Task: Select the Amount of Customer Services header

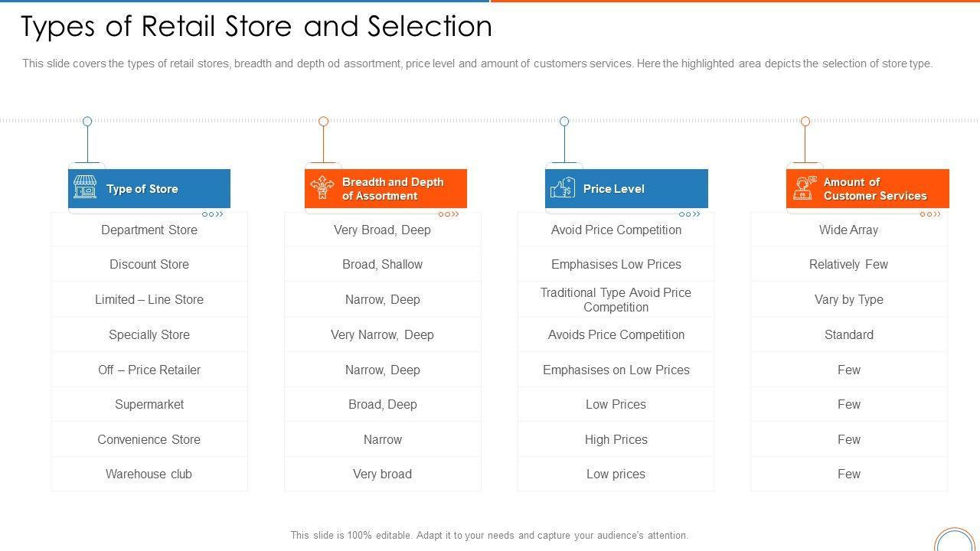Action: point(874,189)
